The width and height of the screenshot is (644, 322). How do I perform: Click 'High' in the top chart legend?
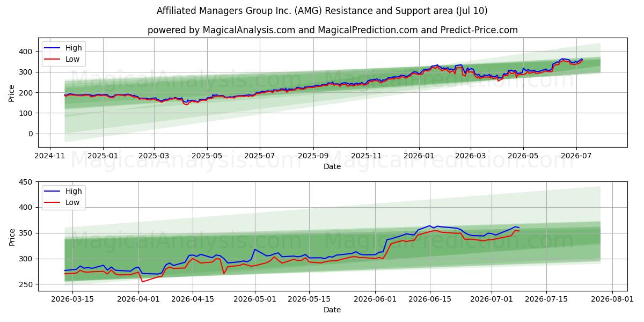tap(74, 48)
